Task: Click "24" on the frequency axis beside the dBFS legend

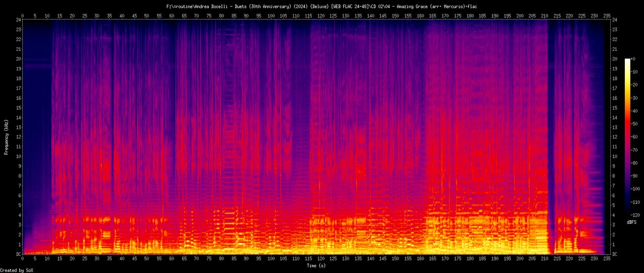Action: point(615,20)
